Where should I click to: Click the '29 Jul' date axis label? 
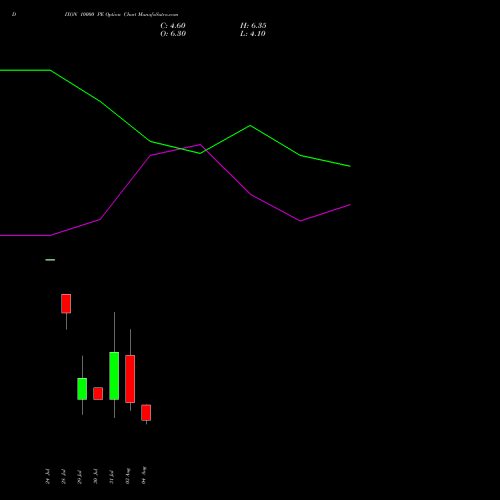pyautogui.click(x=79, y=476)
